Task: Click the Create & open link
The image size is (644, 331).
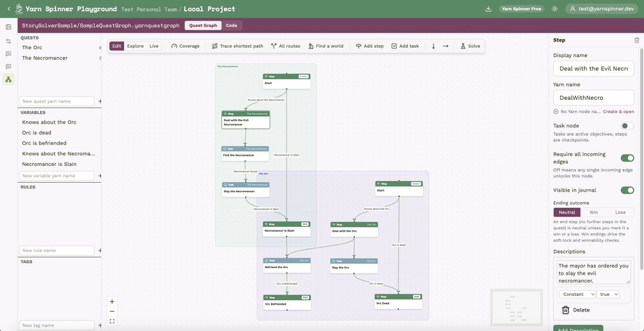Action: tap(618, 112)
